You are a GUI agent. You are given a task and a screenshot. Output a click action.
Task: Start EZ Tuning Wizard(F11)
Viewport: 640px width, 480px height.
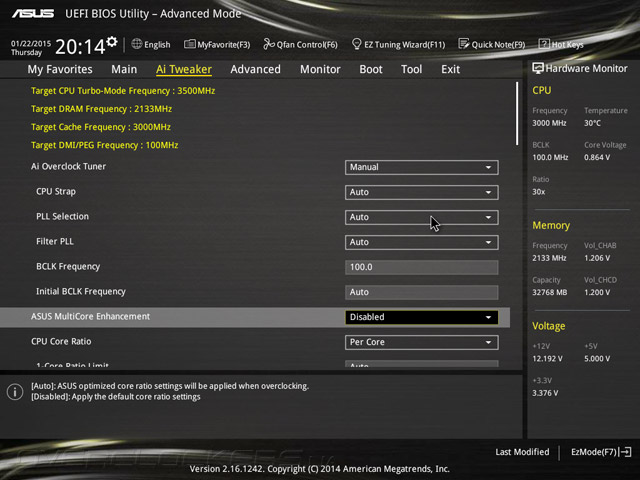tap(398, 44)
